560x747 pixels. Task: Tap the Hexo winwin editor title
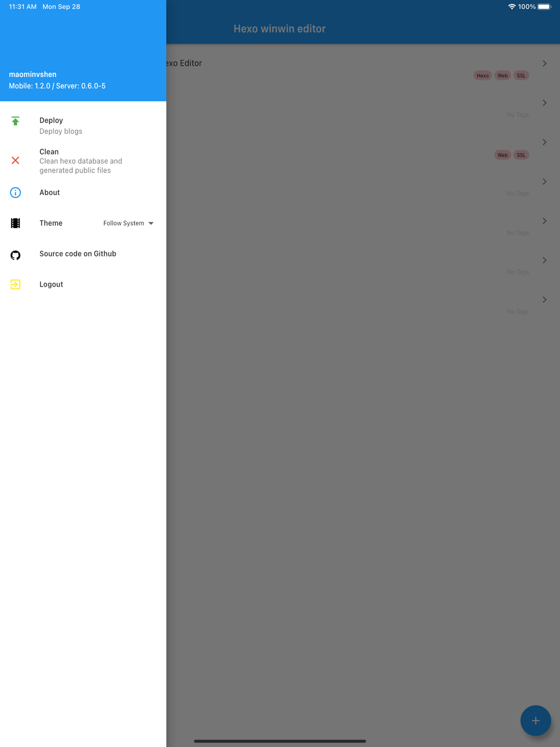point(279,29)
